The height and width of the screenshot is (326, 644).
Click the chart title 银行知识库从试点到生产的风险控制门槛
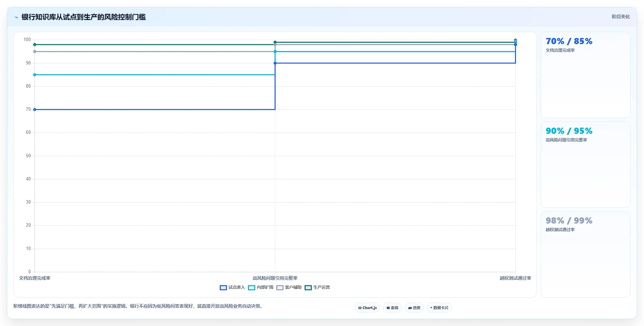83,17
